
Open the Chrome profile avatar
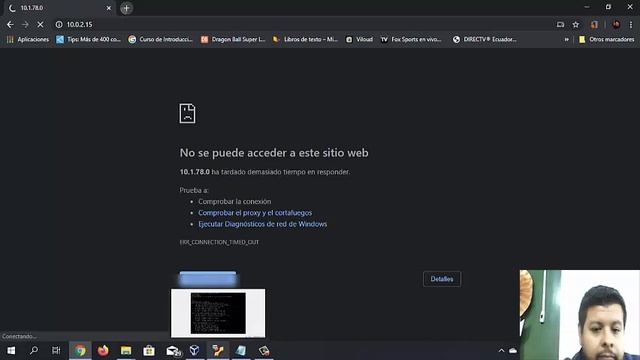tap(616, 24)
